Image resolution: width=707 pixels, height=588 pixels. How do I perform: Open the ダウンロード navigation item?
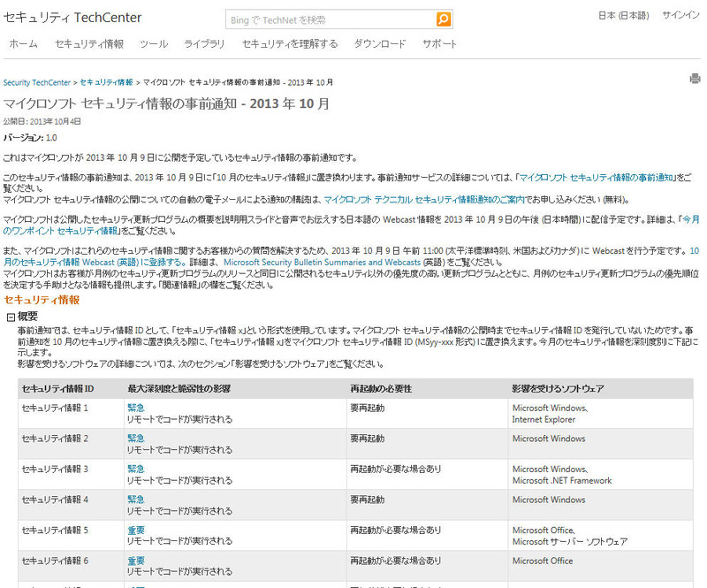tap(380, 44)
